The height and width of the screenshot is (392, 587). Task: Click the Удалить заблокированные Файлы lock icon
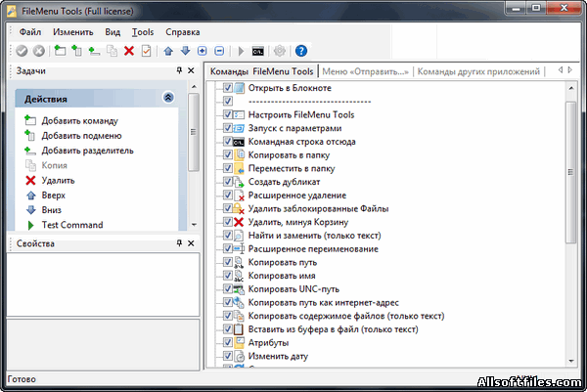239,209
